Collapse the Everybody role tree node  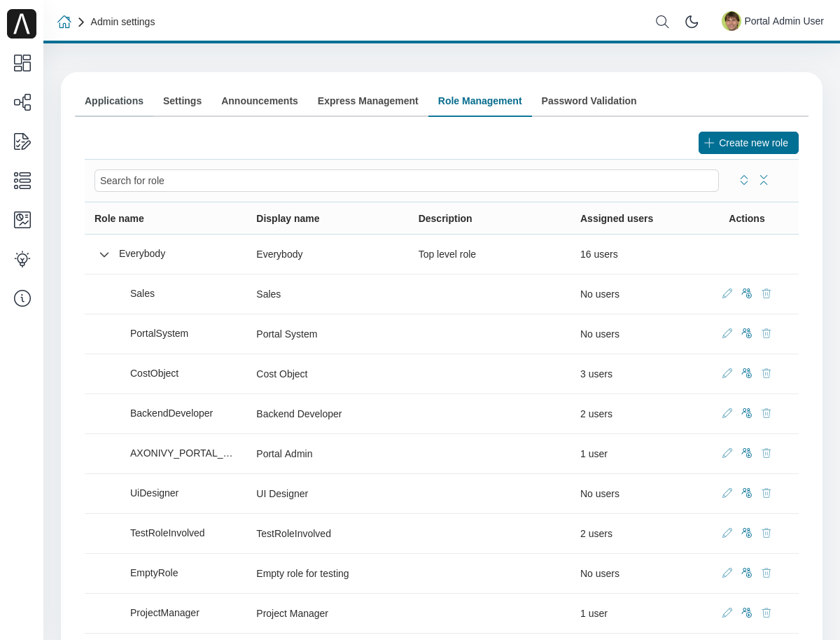[104, 254]
